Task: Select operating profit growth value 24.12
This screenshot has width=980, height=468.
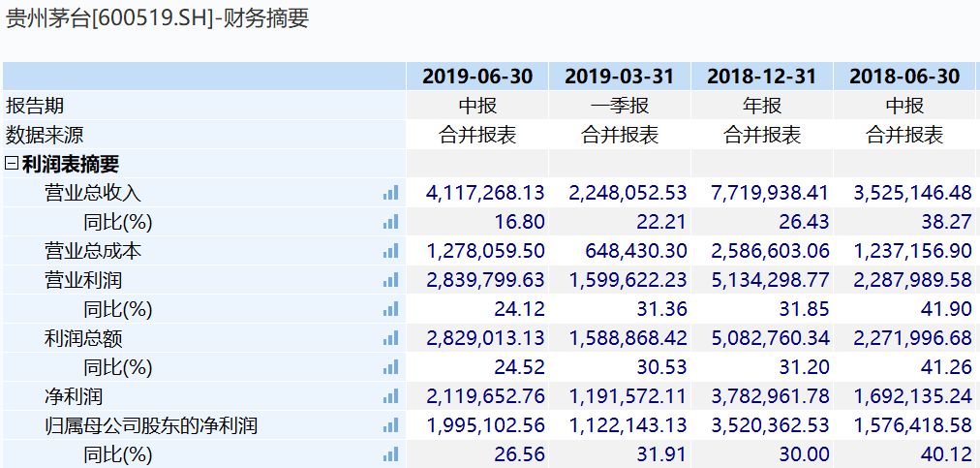Action: pyautogui.click(x=519, y=309)
